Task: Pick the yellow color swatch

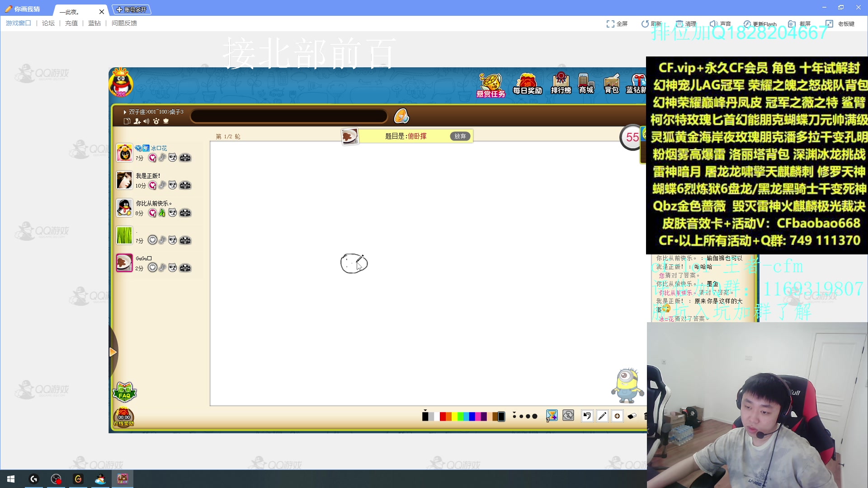Action: click(x=454, y=417)
